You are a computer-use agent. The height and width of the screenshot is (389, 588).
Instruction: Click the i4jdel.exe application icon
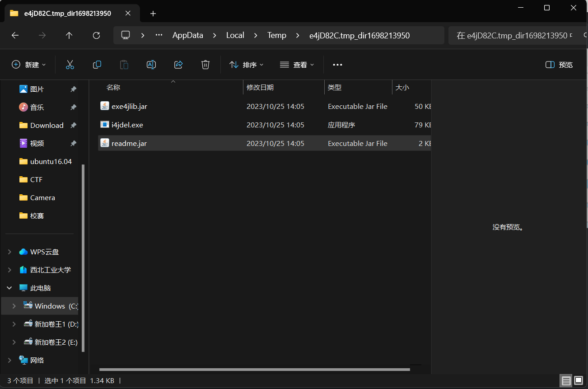(105, 125)
